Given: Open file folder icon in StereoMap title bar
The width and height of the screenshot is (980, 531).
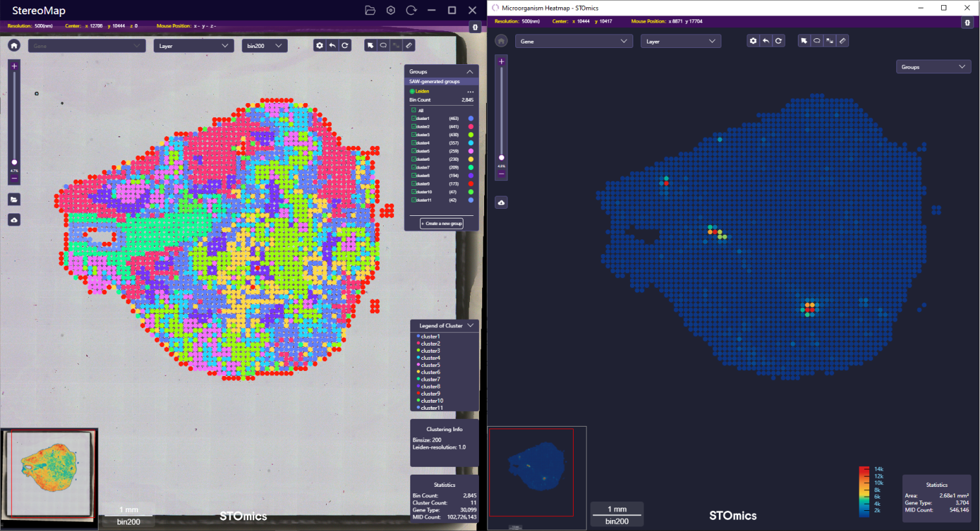Looking at the screenshot, I should pyautogui.click(x=370, y=10).
